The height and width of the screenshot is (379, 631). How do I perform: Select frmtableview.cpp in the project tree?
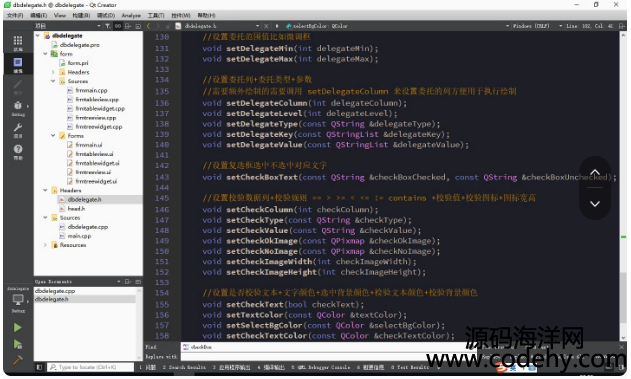(x=97, y=99)
